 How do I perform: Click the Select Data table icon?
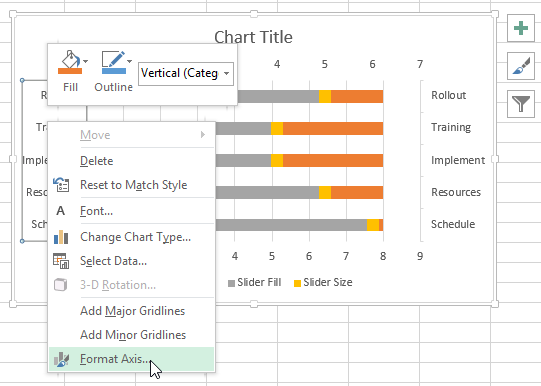click(61, 261)
